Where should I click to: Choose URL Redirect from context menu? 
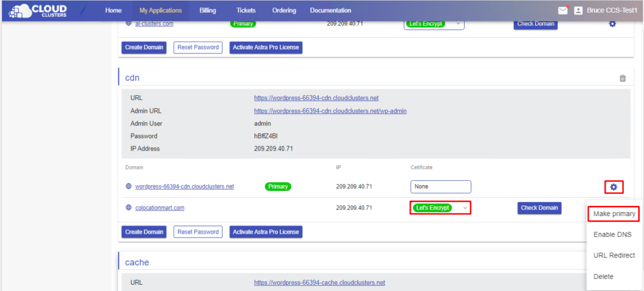(x=614, y=255)
